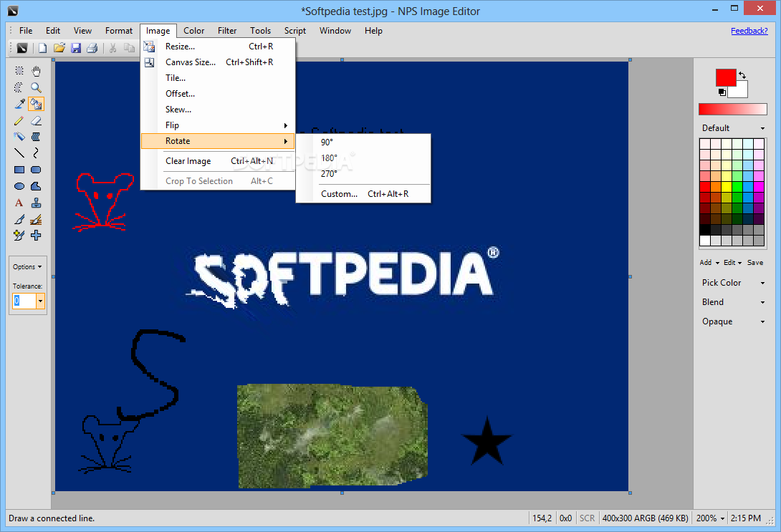Select the eyedropper color picker tool
Viewport: 781px width, 532px height.
click(x=19, y=104)
